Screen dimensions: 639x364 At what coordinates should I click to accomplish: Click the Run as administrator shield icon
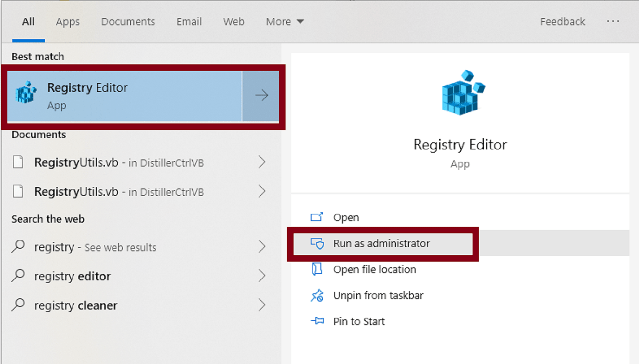tap(317, 243)
